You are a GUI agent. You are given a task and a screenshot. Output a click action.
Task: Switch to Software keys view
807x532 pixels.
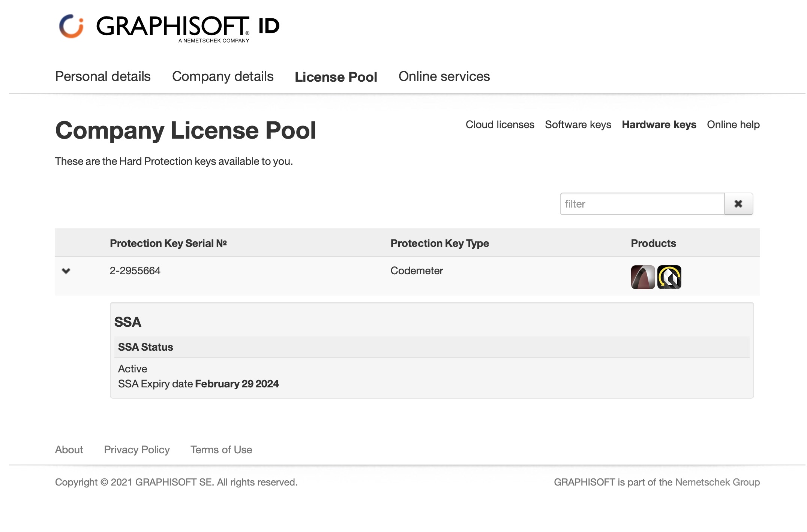578,124
